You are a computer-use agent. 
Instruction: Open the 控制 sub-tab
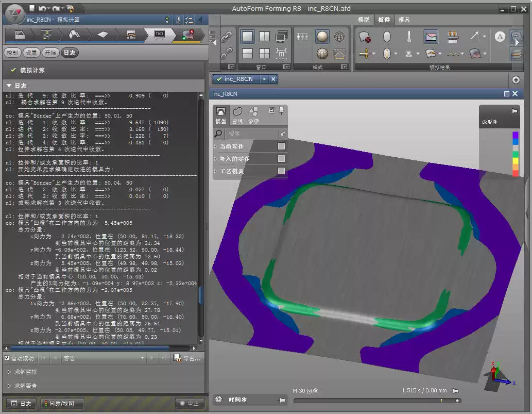tap(12, 53)
